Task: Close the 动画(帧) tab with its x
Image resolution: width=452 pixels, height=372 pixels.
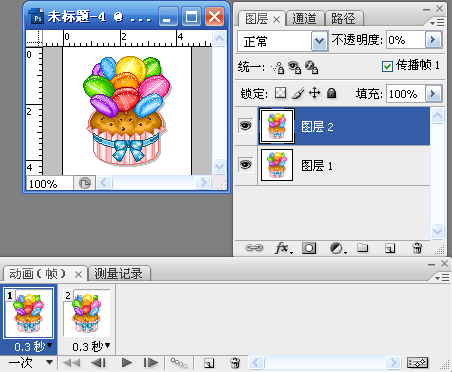Action: point(78,275)
